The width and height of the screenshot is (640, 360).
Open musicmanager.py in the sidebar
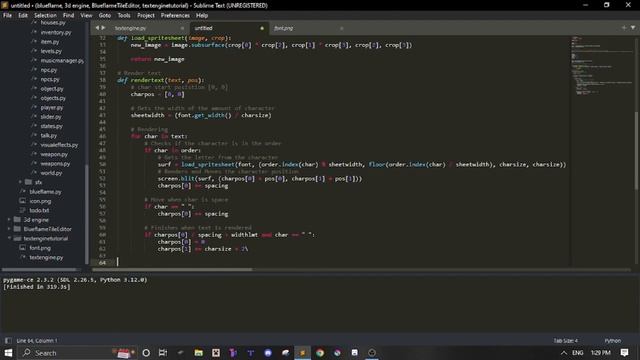(x=62, y=60)
